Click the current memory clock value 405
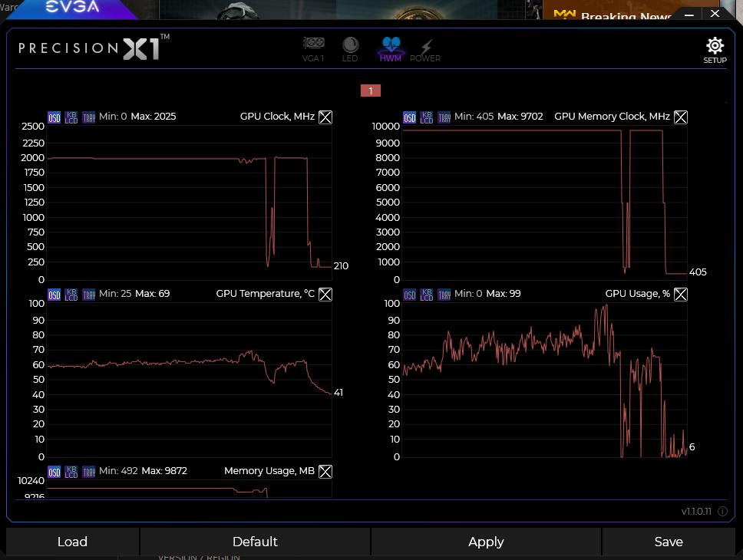The image size is (743, 560). (698, 272)
